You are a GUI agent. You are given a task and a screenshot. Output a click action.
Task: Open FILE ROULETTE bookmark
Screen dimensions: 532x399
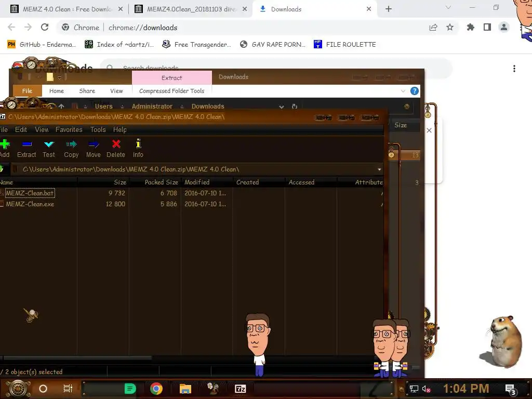pos(345,45)
